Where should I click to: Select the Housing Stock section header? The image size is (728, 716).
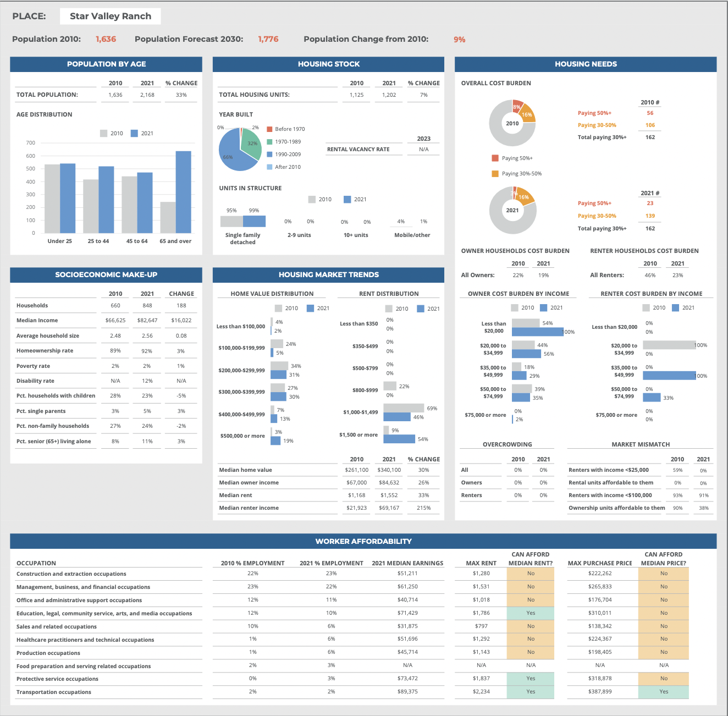point(328,64)
